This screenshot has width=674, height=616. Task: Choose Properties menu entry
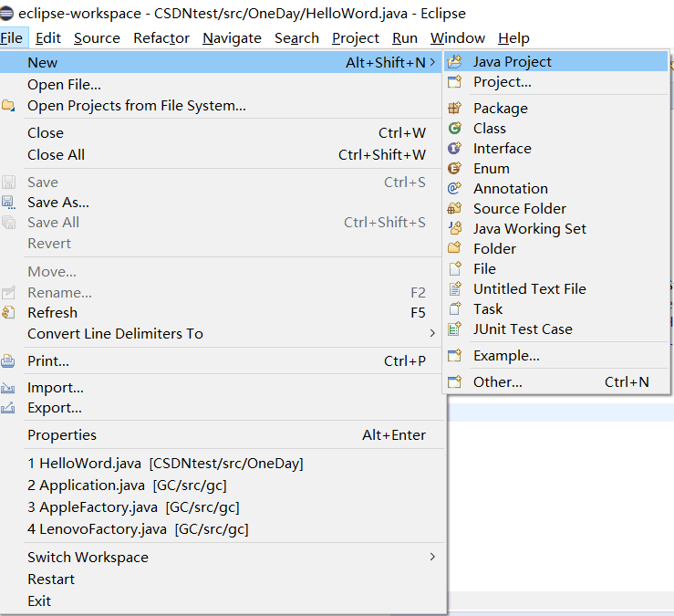223,435
